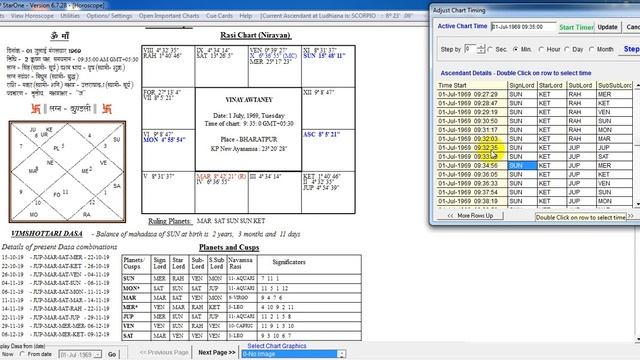640x360 pixels.
Task: Click the Ruling Planets label
Action: pos(169,221)
